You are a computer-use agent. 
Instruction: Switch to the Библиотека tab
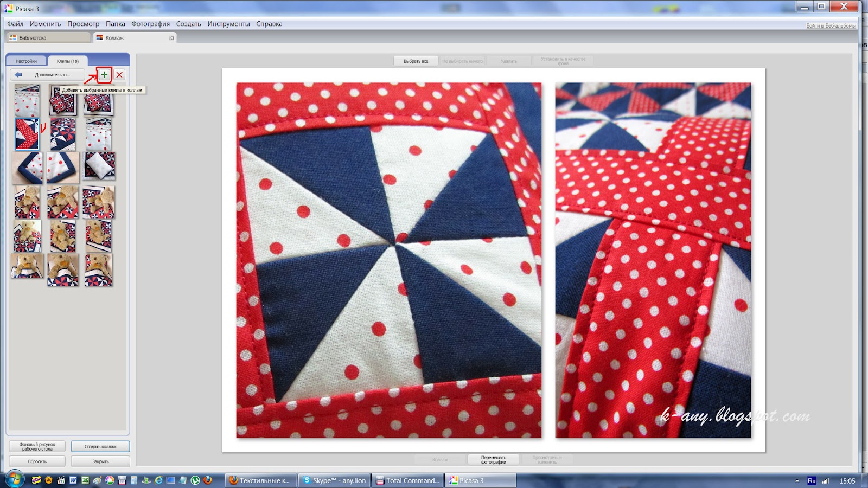coord(48,38)
